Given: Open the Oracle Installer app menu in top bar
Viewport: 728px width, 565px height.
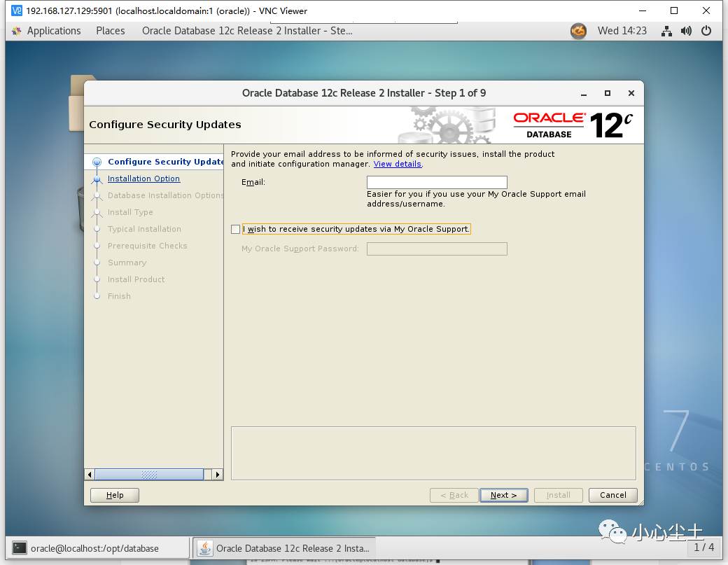Looking at the screenshot, I should tap(247, 31).
